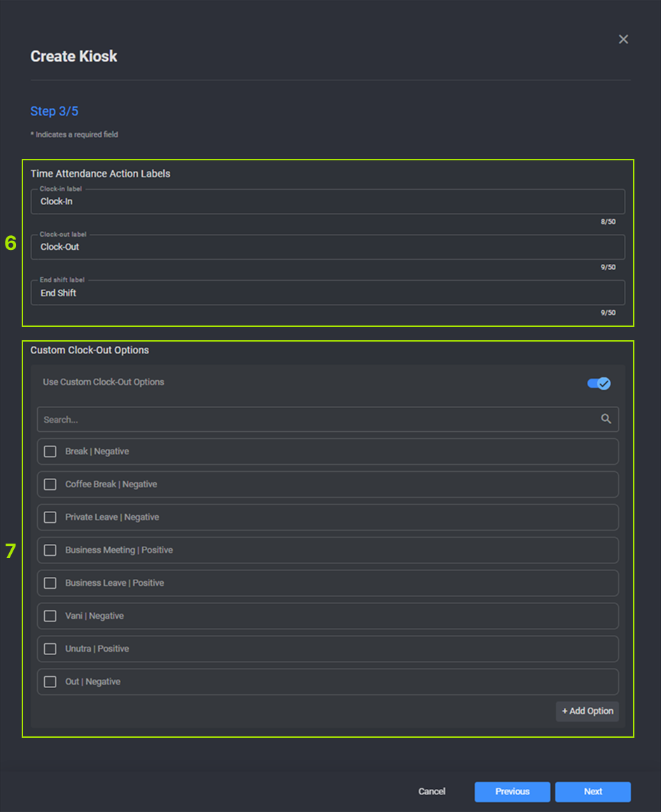Close the Create Kiosk dialog
Image resolution: width=661 pixels, height=812 pixels.
coord(623,39)
